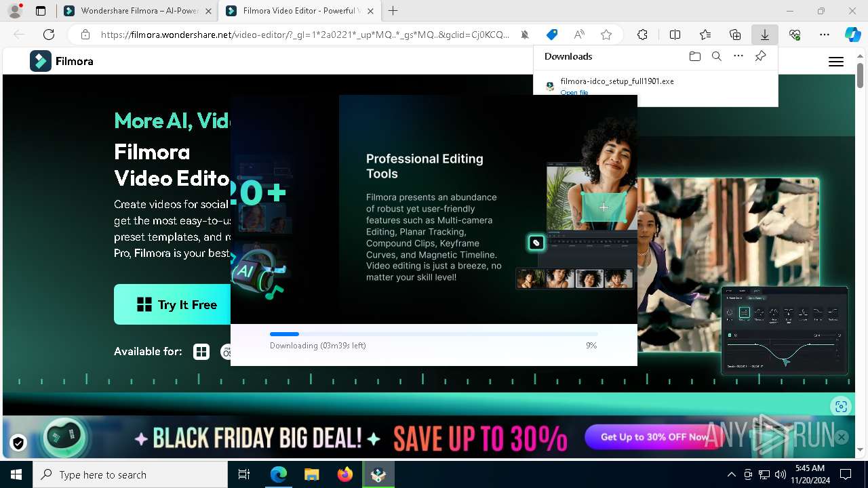Refresh the current page
Screen dimensions: 868x488
[x=49, y=35]
